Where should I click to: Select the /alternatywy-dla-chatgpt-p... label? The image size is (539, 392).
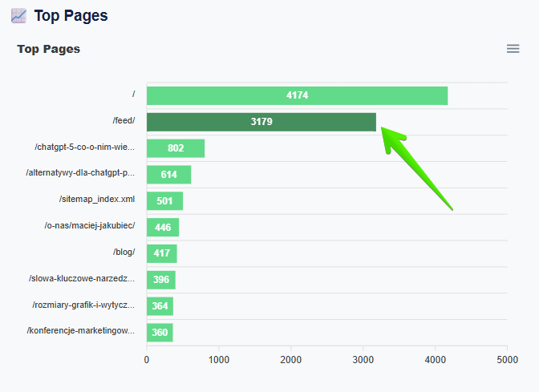point(80,173)
